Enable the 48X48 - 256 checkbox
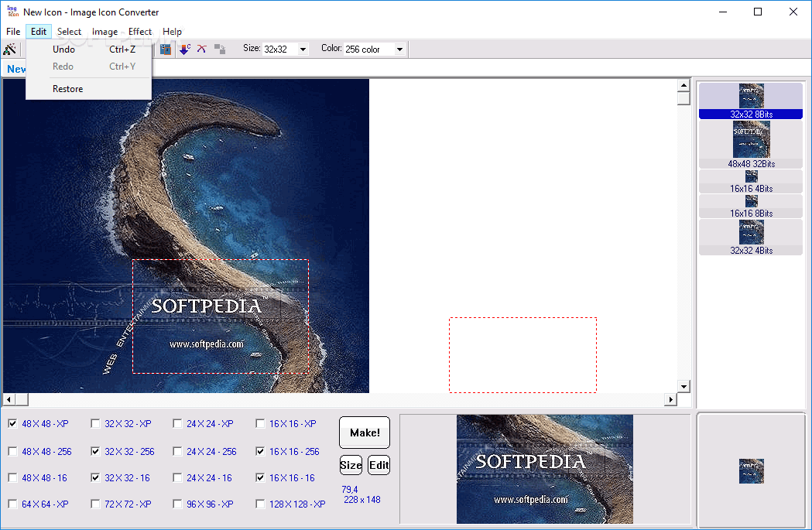812x530 pixels. [12, 451]
